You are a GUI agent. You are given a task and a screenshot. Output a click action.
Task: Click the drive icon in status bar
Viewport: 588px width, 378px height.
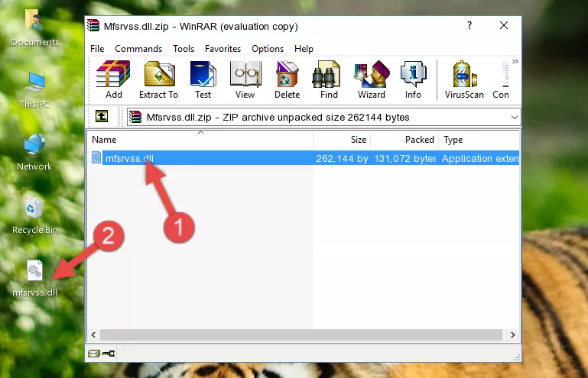pyautogui.click(x=94, y=354)
